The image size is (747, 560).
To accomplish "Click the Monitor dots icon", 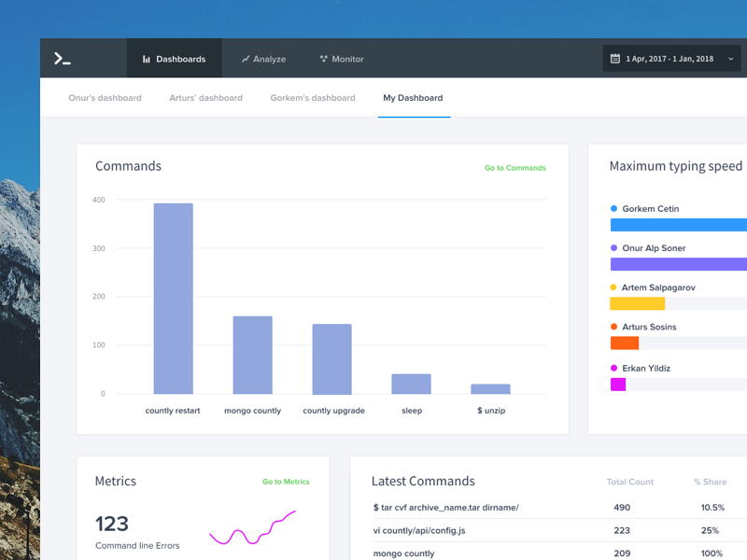I will (324, 59).
